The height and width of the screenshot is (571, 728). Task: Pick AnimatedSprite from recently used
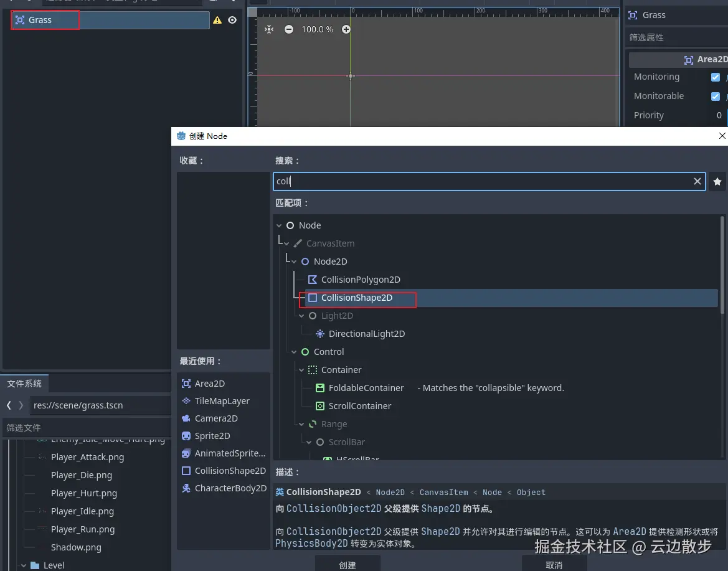224,453
